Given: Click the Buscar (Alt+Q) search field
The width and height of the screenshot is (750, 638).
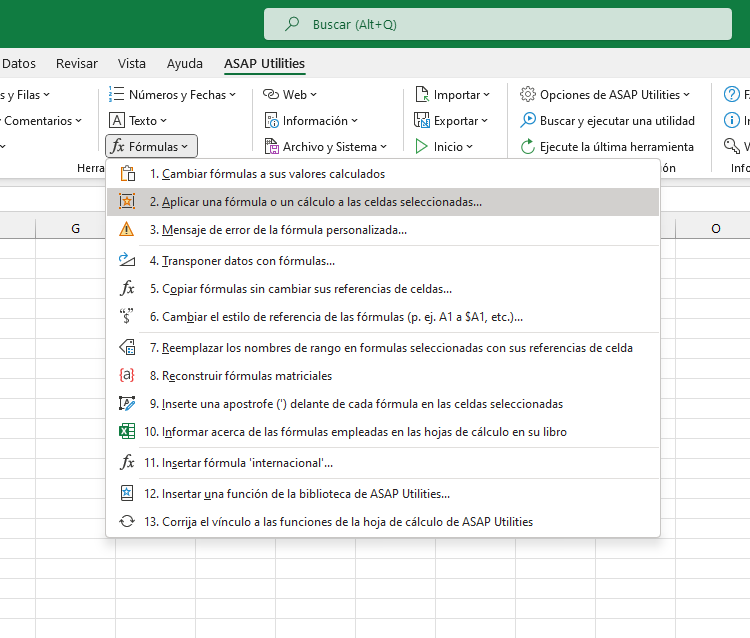Looking at the screenshot, I should 497,24.
